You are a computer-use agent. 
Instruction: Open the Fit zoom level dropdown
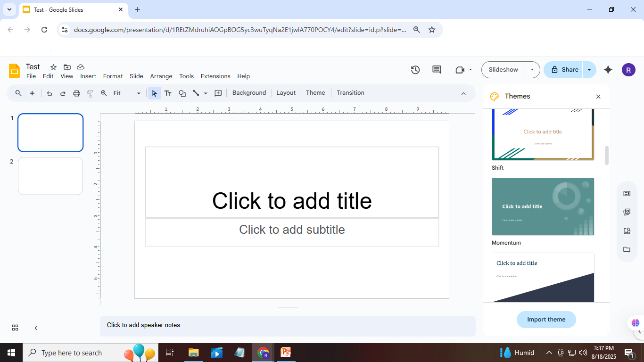click(x=127, y=93)
